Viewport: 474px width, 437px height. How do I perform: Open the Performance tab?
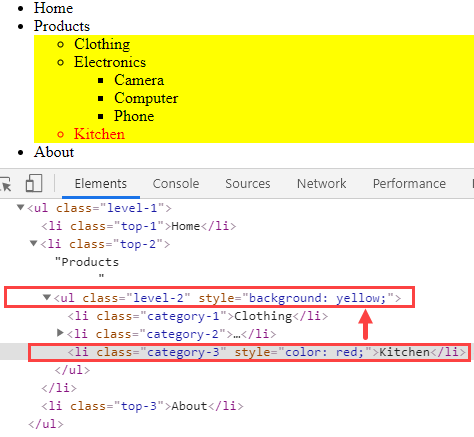coord(409,184)
